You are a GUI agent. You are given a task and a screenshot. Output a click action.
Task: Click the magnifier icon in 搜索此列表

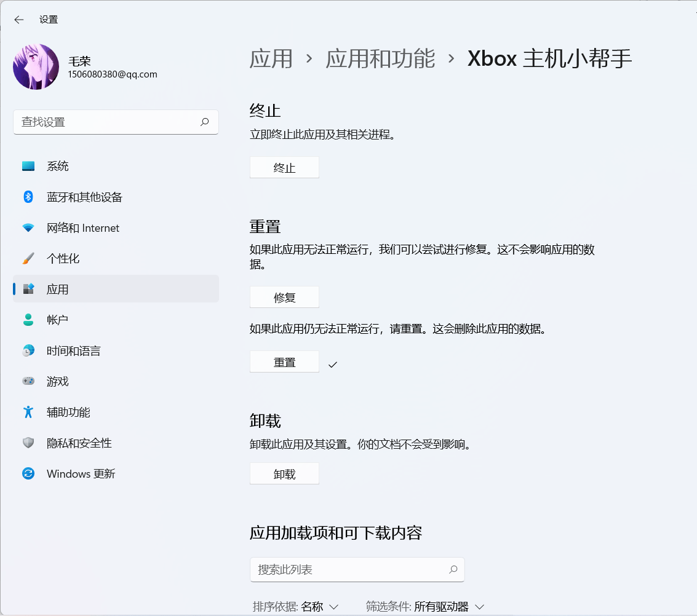(453, 569)
